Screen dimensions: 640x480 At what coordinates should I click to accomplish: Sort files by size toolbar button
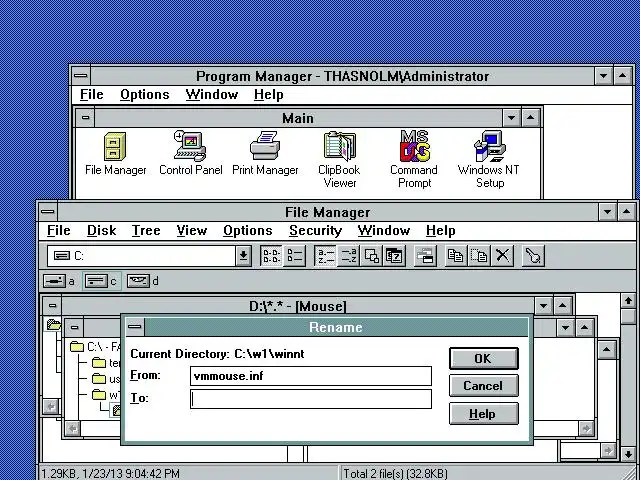(x=371, y=256)
